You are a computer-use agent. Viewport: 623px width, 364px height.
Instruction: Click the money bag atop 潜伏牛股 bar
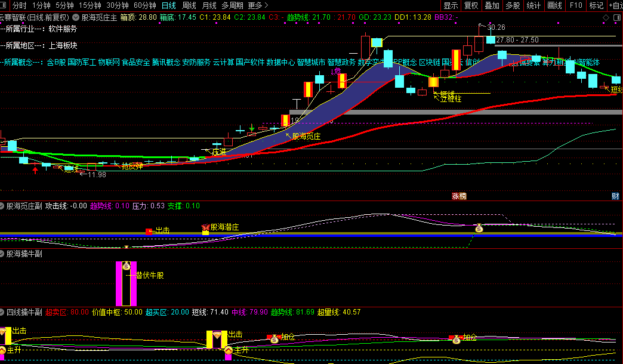(127, 266)
